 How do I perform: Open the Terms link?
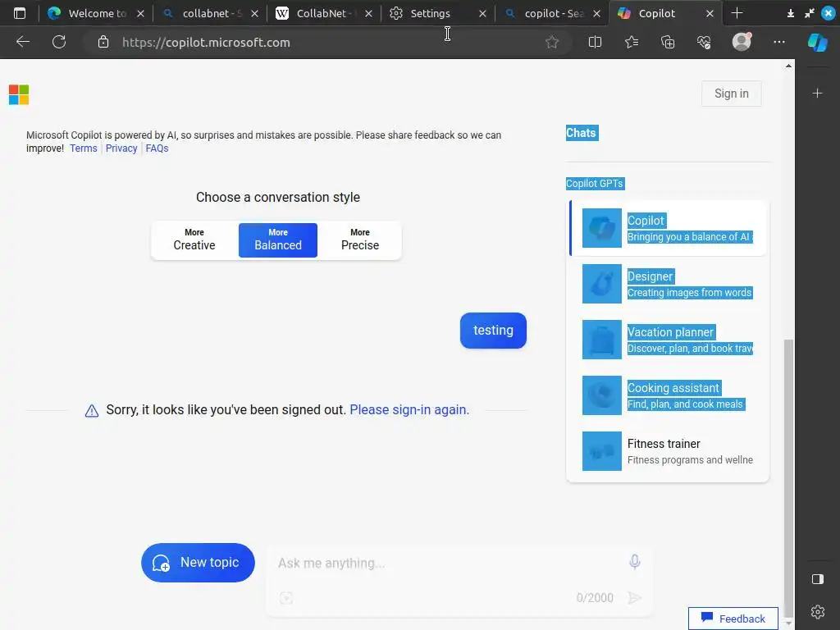84,148
